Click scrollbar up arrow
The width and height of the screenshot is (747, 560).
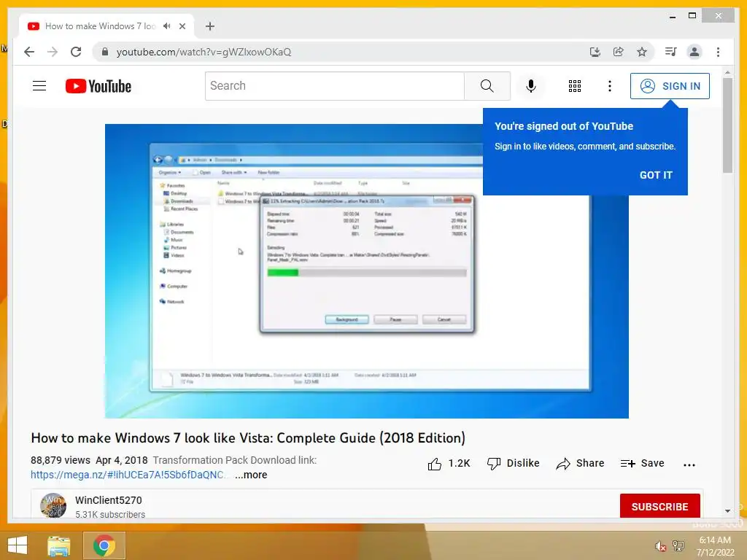(x=727, y=72)
